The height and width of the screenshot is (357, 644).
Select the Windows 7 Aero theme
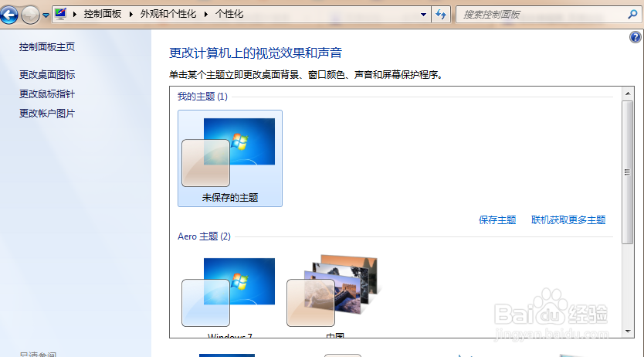(x=230, y=297)
